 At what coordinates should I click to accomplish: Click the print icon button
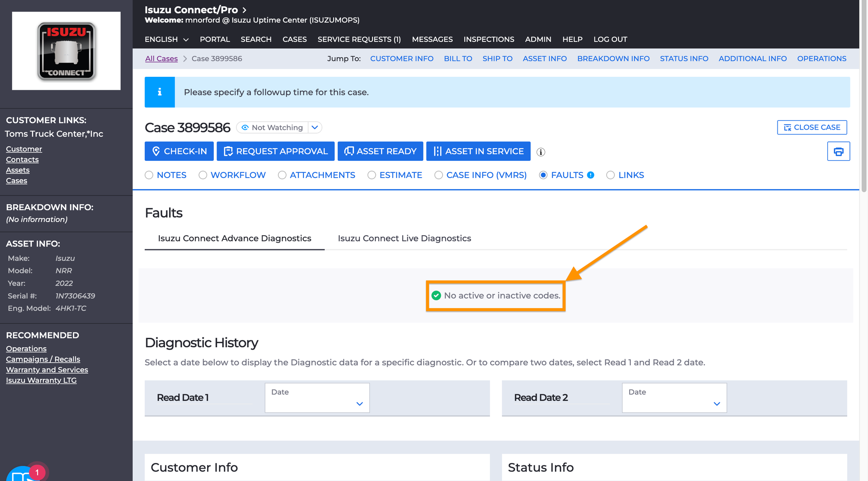[838, 151]
